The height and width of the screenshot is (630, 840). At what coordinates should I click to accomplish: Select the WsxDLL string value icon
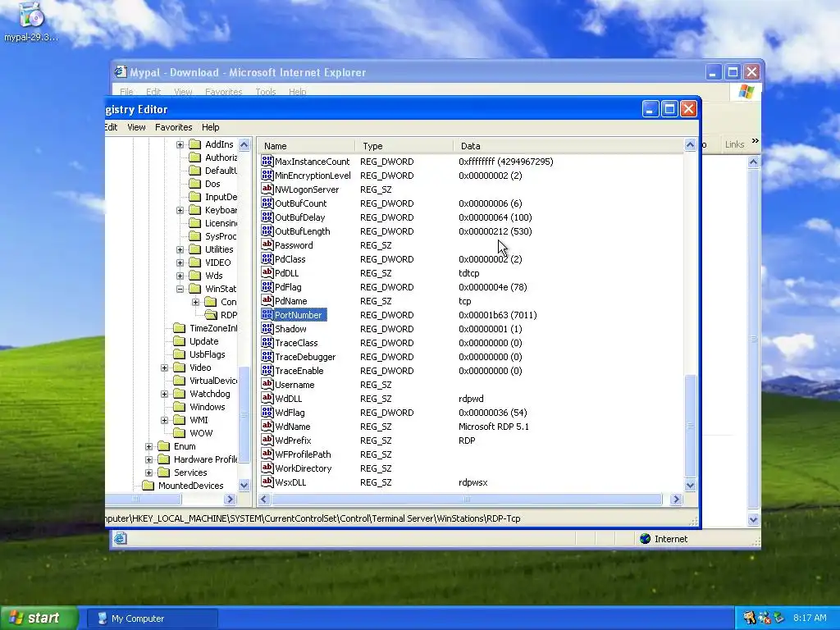pos(267,481)
